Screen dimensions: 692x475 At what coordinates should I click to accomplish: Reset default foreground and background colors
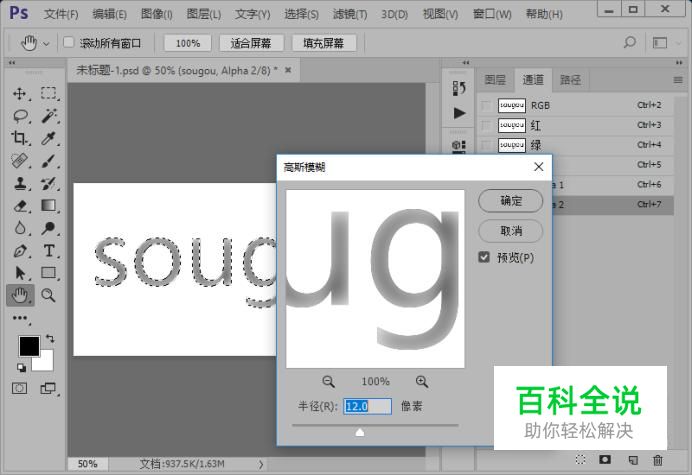21,367
